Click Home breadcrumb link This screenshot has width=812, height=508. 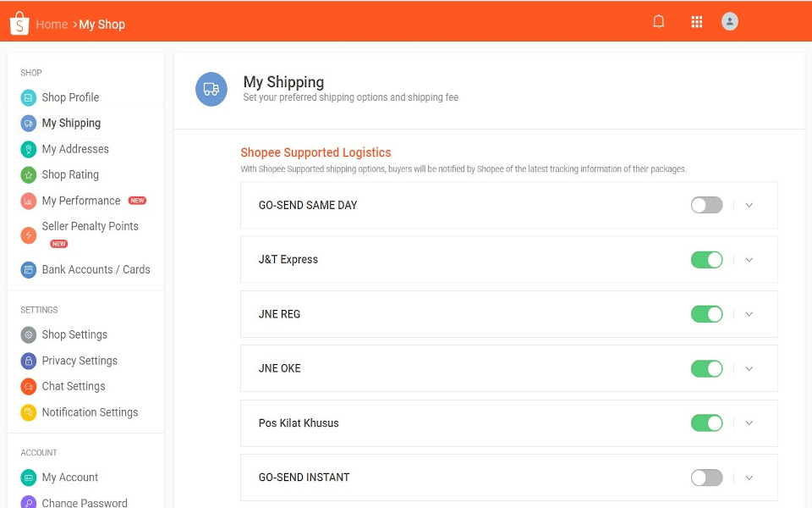[52, 25]
